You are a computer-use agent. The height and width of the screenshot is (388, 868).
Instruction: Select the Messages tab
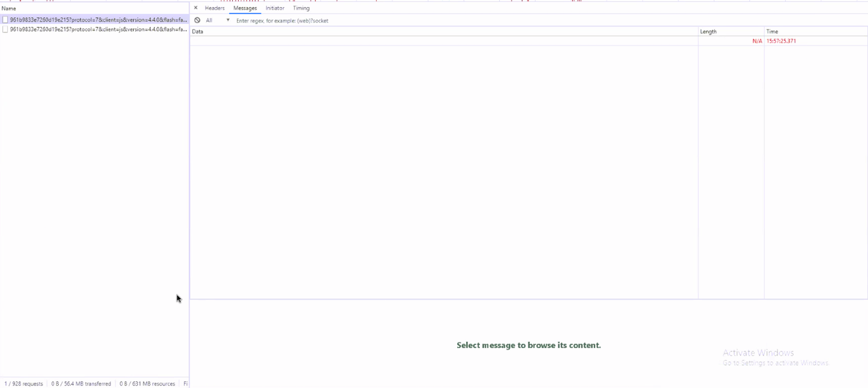244,8
